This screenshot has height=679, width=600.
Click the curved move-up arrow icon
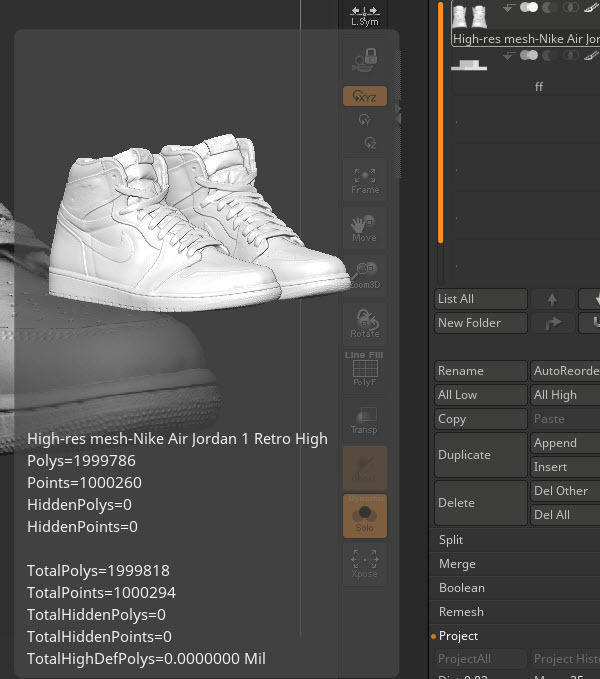[552, 323]
